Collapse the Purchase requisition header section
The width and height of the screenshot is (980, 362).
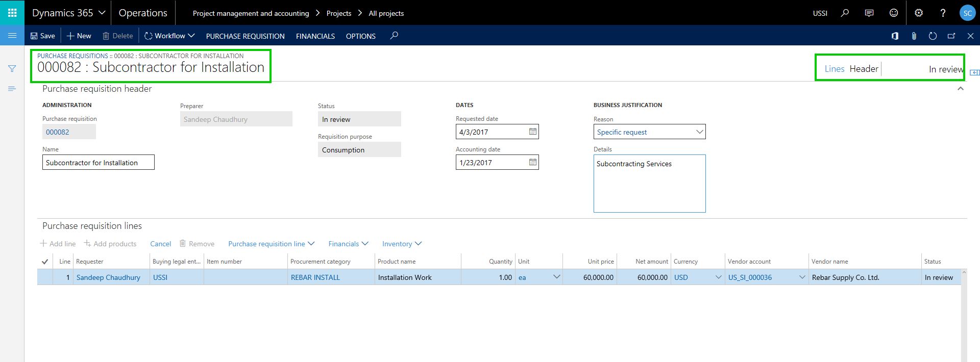point(960,89)
